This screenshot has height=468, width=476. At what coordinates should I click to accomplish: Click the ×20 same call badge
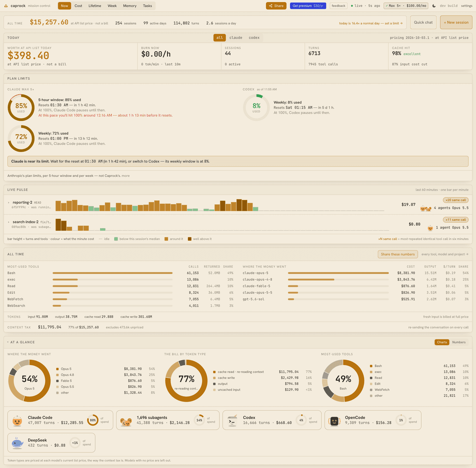pyautogui.click(x=455, y=200)
